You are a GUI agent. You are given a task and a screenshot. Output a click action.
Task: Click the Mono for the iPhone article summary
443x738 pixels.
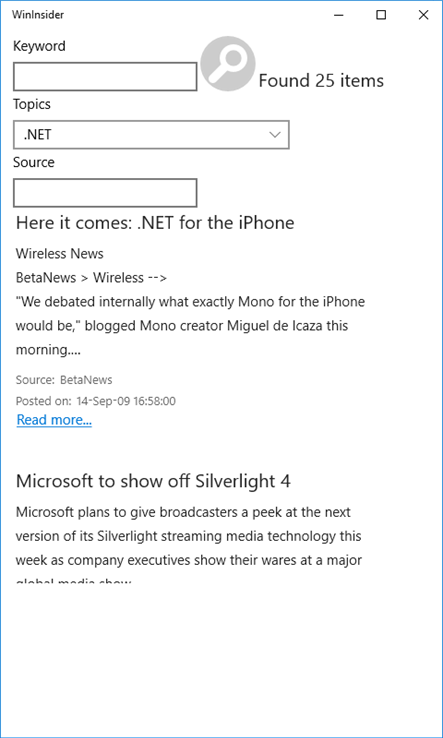coord(190,326)
